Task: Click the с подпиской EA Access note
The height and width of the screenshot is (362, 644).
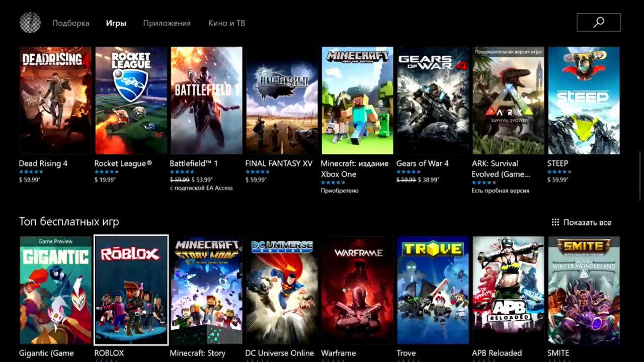Action: [201, 188]
